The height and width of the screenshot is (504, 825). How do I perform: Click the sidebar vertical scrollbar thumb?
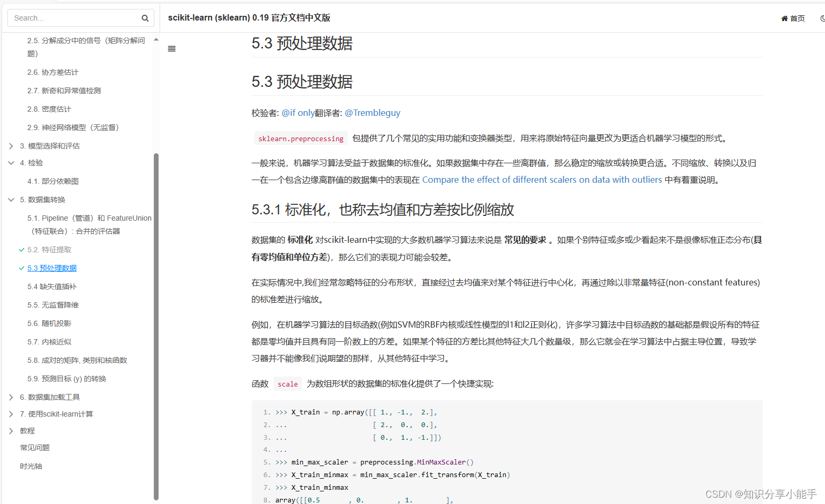tap(156, 327)
